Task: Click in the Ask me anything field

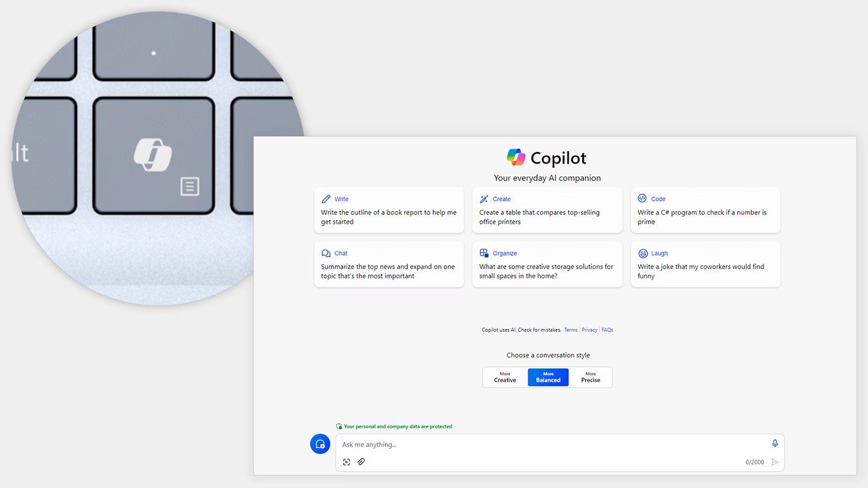Action: tap(550, 445)
